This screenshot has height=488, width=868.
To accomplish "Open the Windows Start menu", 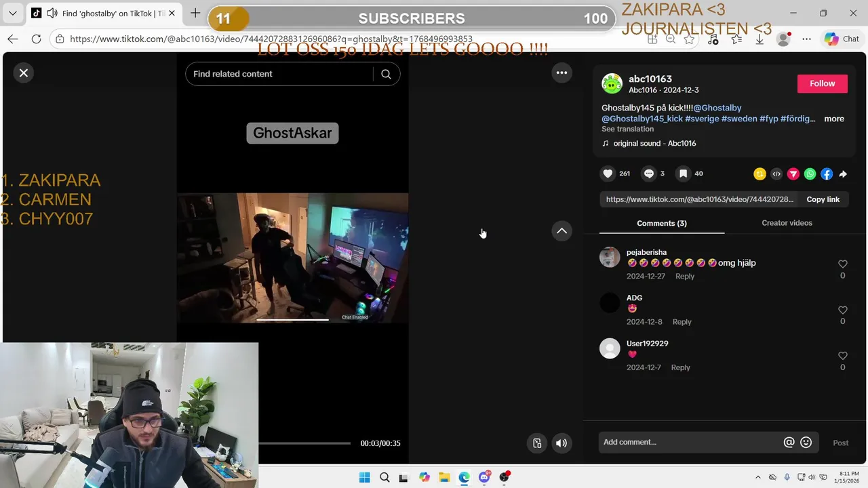I will 364,477.
